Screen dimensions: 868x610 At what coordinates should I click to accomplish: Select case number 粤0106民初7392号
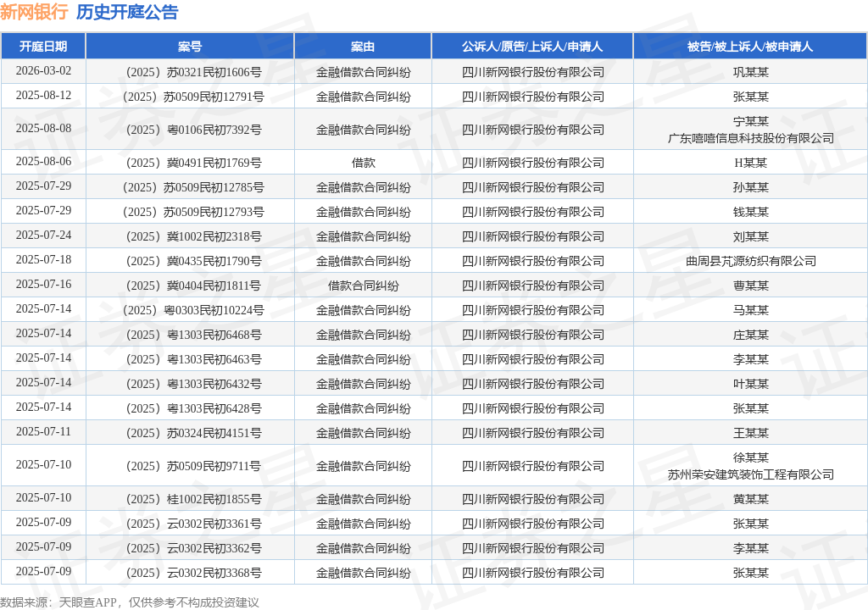(194, 130)
